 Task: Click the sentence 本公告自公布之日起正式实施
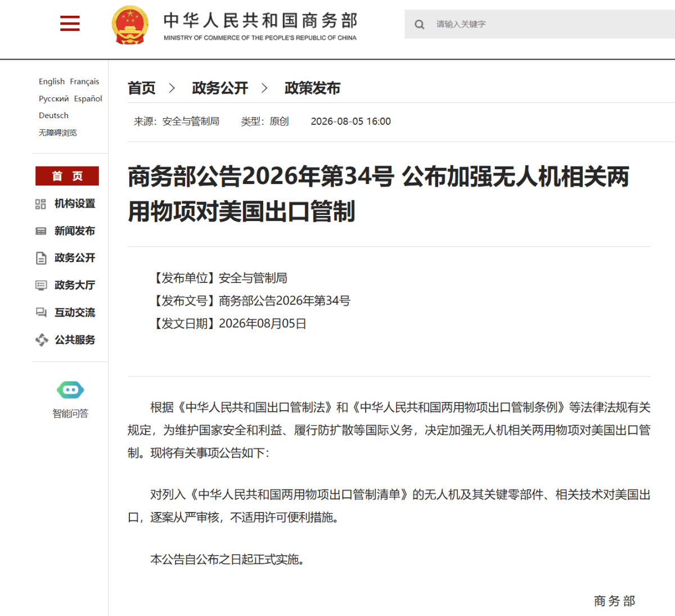227,559
